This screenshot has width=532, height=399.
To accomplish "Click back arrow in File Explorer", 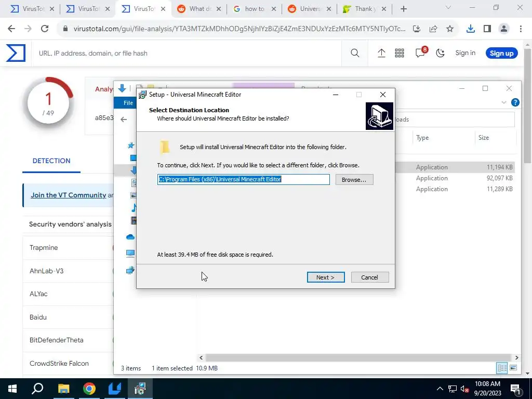I will (124, 119).
